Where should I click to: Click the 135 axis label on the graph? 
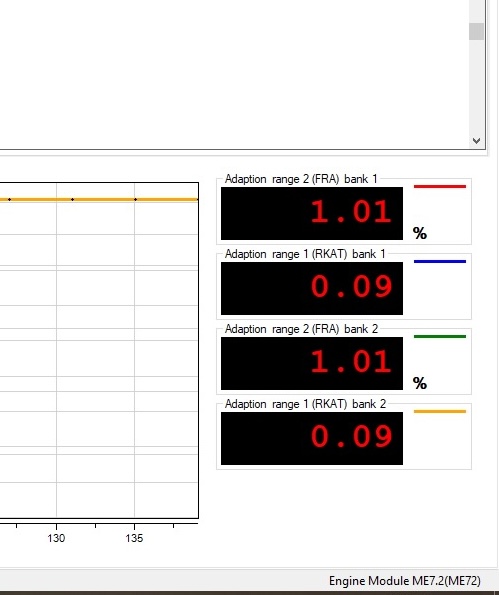point(134,538)
